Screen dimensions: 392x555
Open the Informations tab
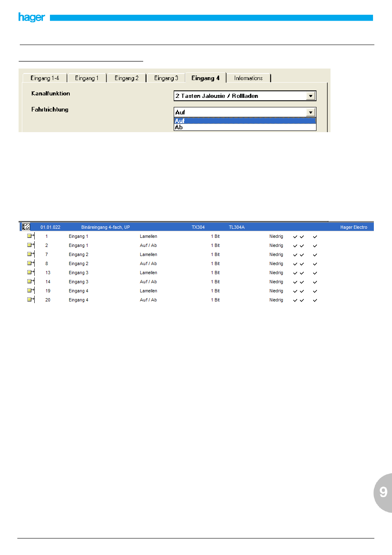[248, 78]
